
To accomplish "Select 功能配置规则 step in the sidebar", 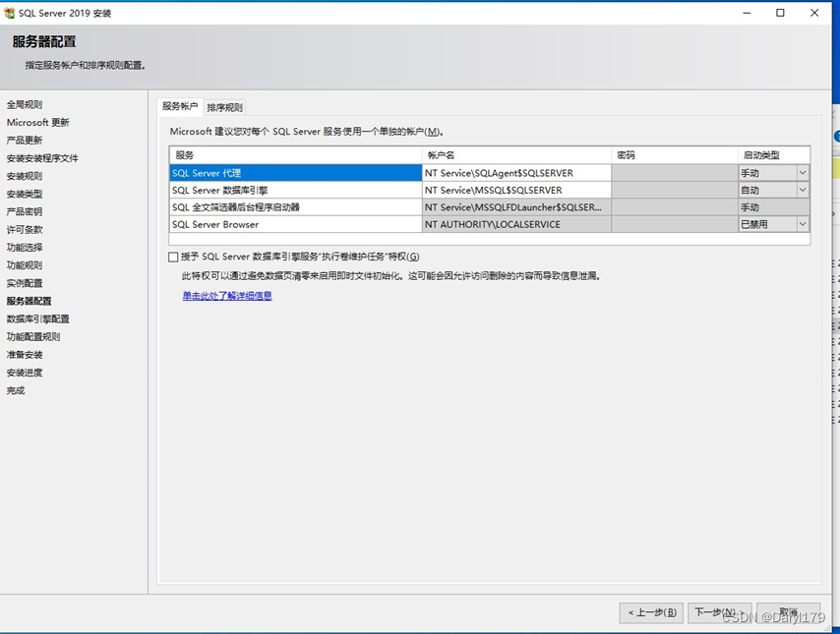I will [33, 337].
